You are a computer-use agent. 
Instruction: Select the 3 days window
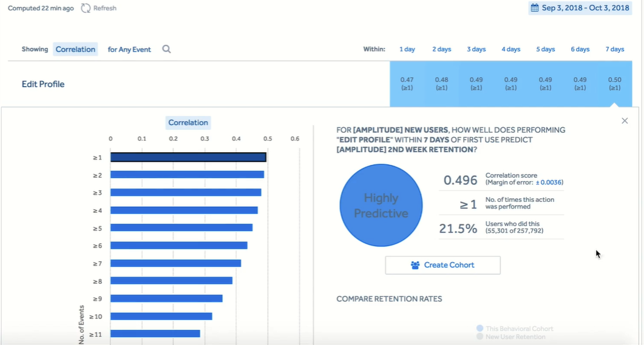[x=476, y=49]
